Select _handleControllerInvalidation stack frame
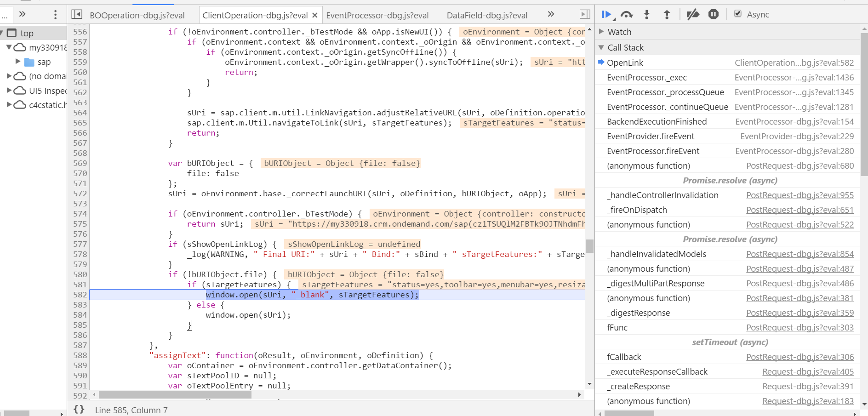The width and height of the screenshot is (868, 416). tap(727, 195)
